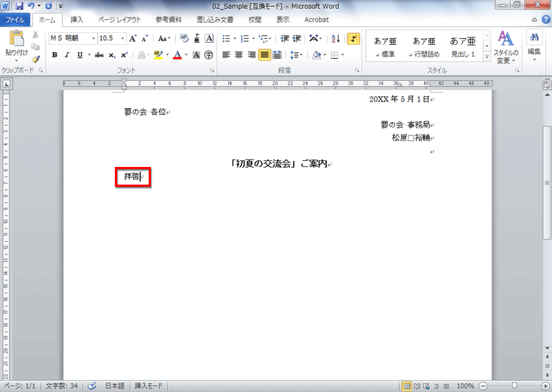The image size is (552, 392).
Task: Switch to the ページ レイアウト tab
Action: (x=119, y=20)
